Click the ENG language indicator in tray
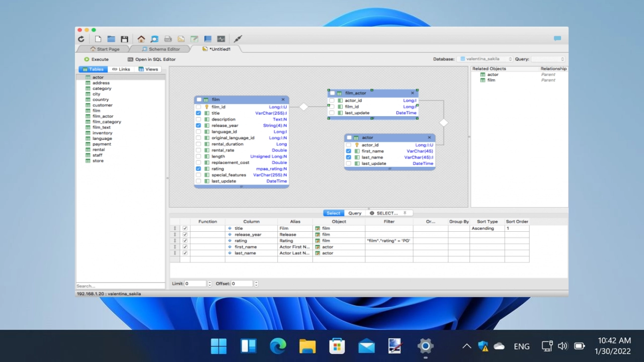 (x=521, y=346)
